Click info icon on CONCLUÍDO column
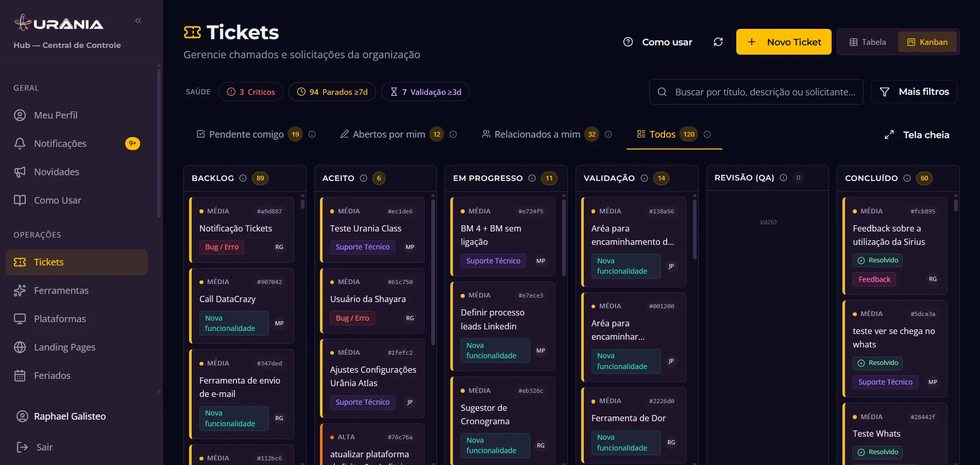This screenshot has width=980, height=465. [907, 178]
